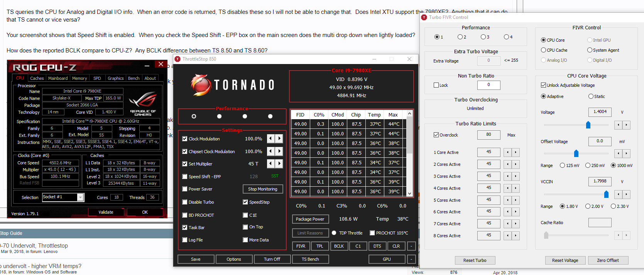Uncheck SpeedStep checkbox

245,202
